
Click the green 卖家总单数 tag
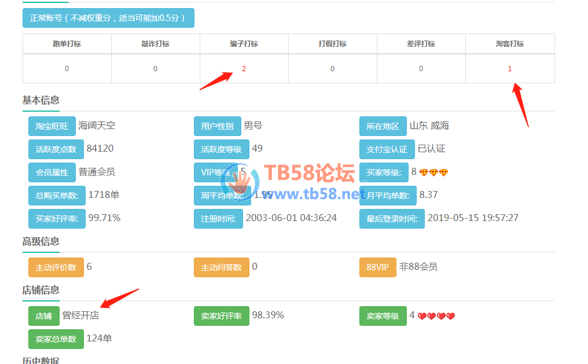(x=56, y=339)
